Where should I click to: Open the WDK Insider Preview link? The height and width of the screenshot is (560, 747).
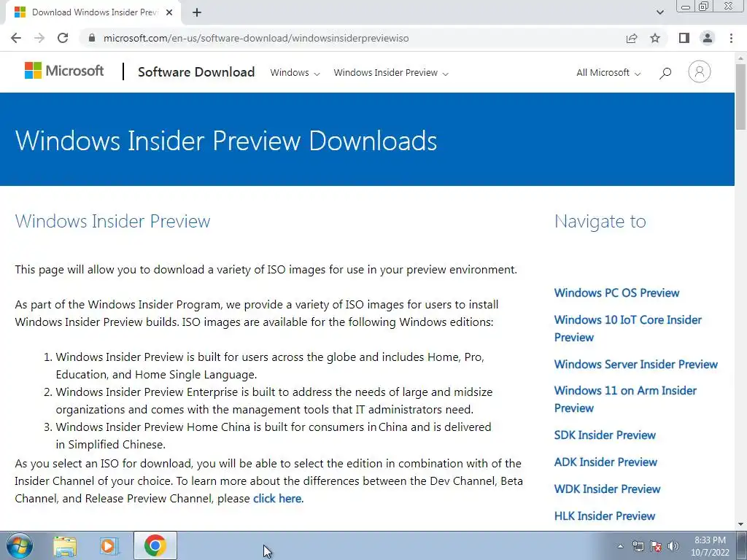click(x=607, y=489)
